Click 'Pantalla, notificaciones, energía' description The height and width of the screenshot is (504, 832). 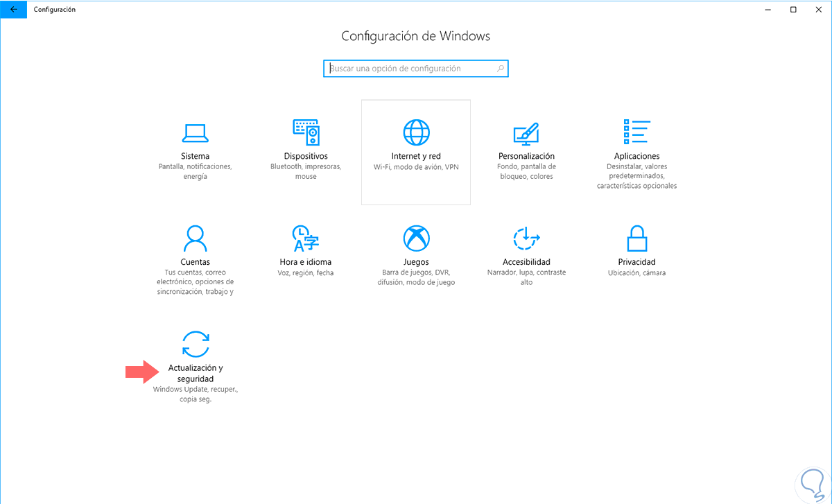(x=195, y=172)
